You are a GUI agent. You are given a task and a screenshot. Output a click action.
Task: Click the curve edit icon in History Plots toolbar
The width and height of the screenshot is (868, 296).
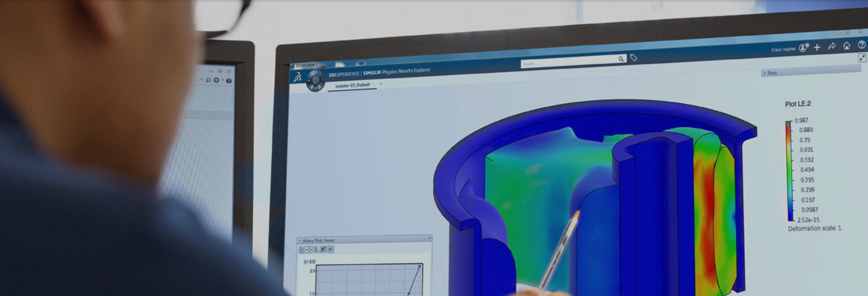[x=323, y=249]
